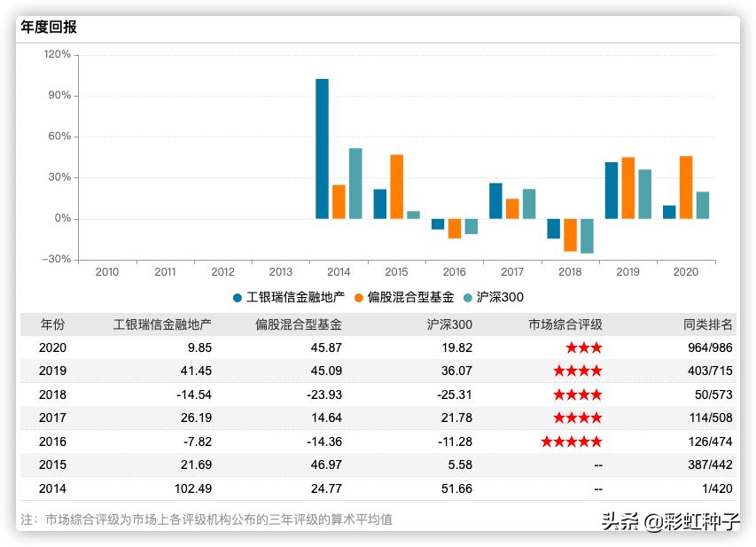The image size is (756, 547).
Task: Click the 1/420 ranking for 2014
Action: coord(716,488)
